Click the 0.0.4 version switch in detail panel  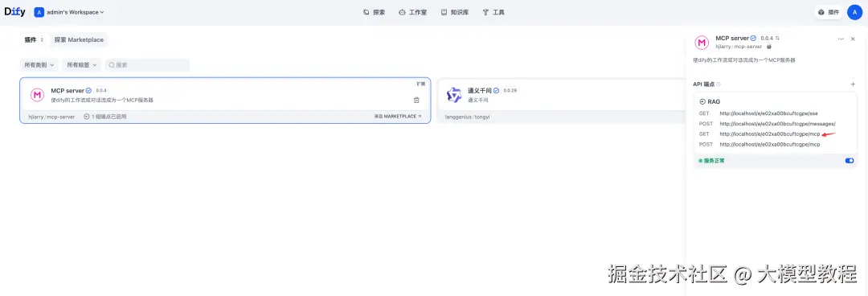pos(769,39)
